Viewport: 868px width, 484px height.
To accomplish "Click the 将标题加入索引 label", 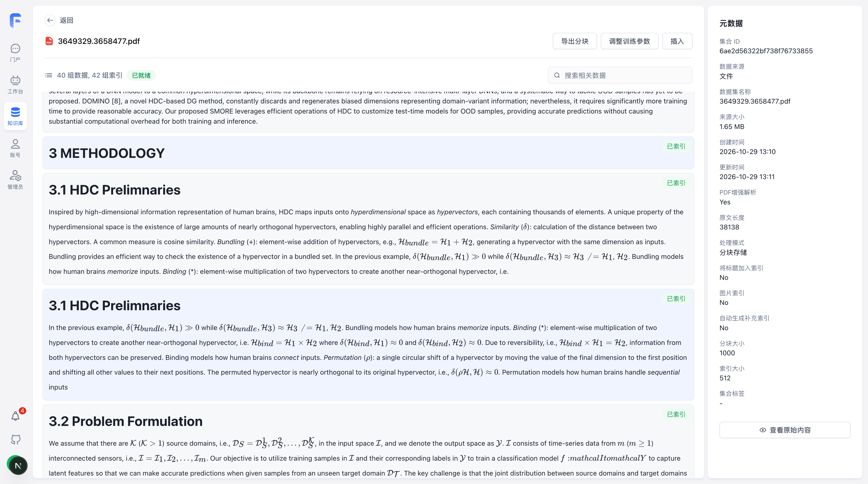I will 741,268.
